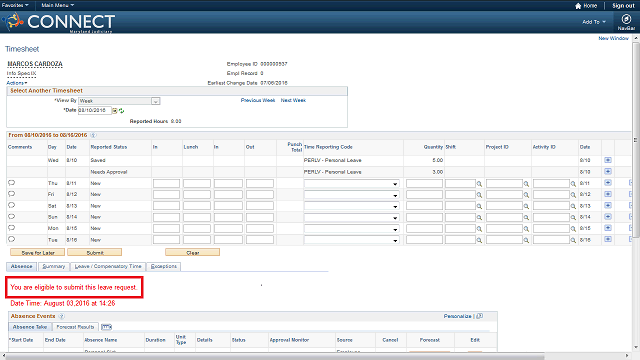
Task: Open Time Reporting Code dropdown for Sat 8/13
Action: (395, 207)
